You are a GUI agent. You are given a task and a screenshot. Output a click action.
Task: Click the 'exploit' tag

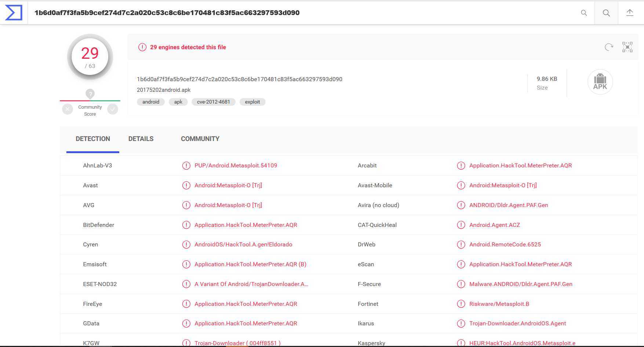tap(252, 102)
